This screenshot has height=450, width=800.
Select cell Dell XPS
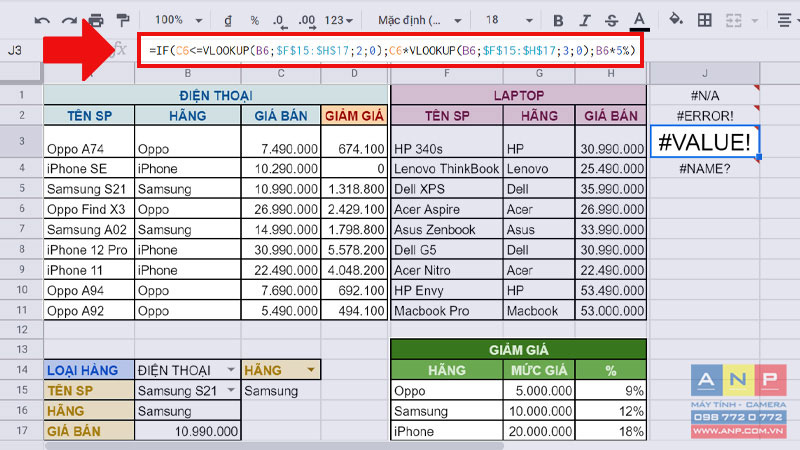click(x=447, y=189)
